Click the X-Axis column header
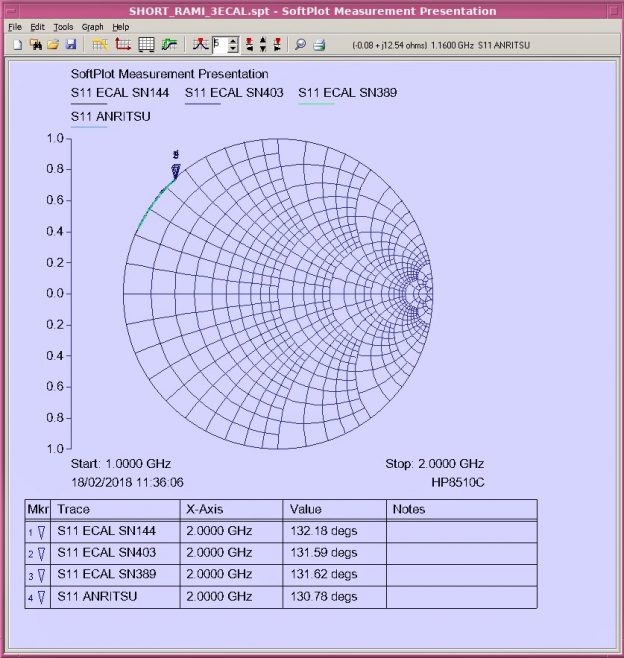The width and height of the screenshot is (624, 658). coord(232,509)
